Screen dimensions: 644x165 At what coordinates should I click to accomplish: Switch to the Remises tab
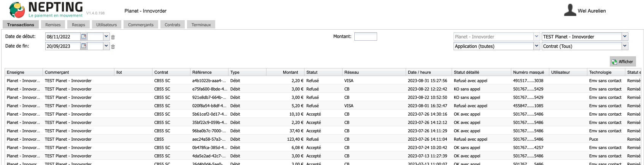(x=53, y=25)
